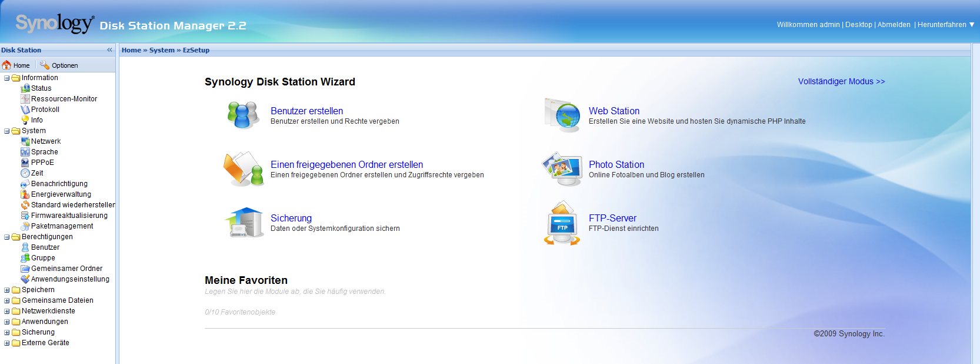Collapse the Disk Station side panel
This screenshot has width=980, height=364.
(x=109, y=50)
